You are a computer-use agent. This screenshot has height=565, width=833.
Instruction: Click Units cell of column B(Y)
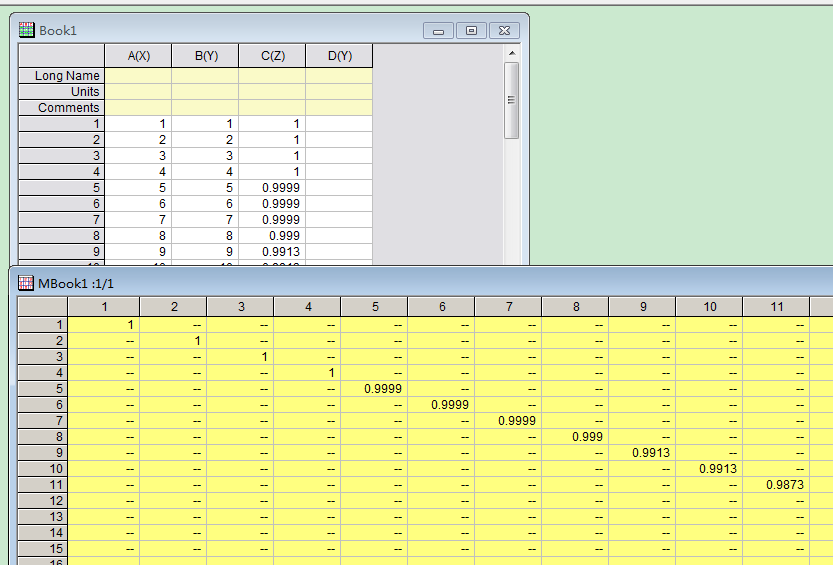pos(206,91)
